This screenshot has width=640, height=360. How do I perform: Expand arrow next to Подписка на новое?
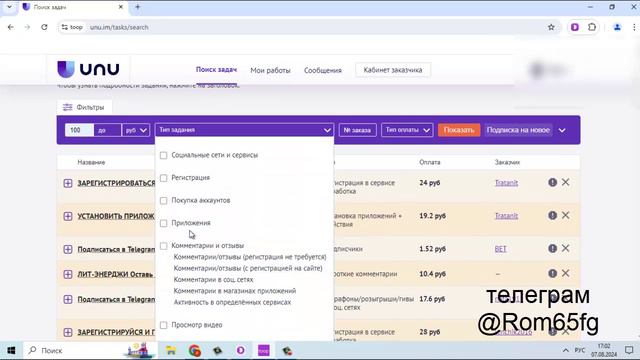coord(562,130)
